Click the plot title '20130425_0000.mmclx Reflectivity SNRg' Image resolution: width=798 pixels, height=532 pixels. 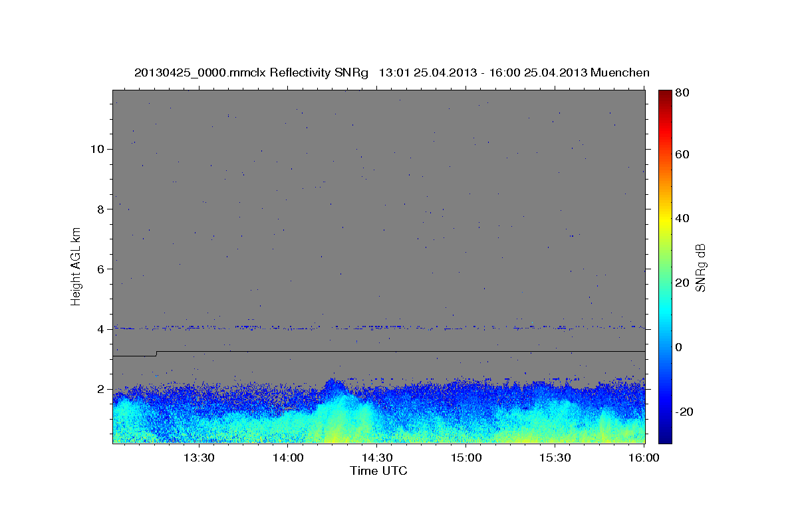(251, 72)
